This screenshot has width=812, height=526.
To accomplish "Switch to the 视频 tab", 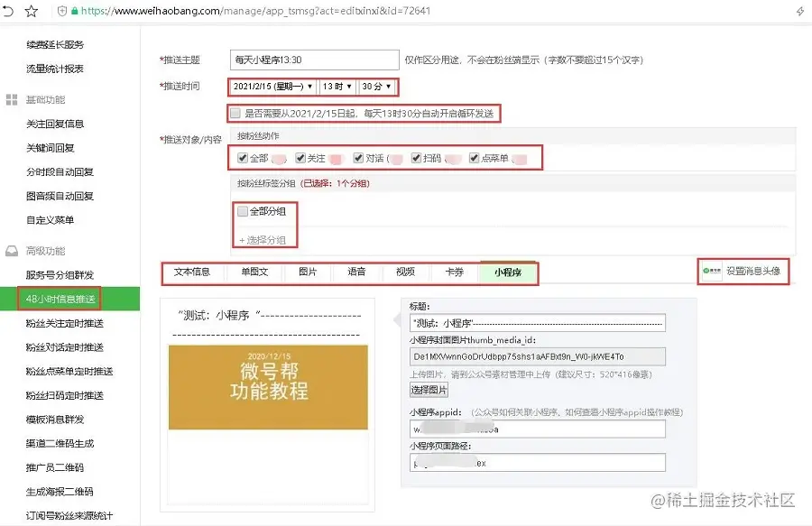I will click(404, 271).
